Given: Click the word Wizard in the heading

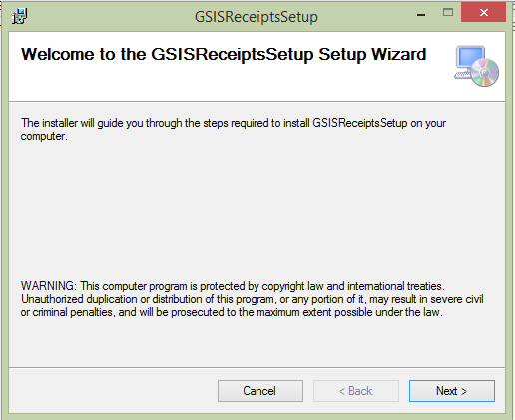Looking at the screenshot, I should (x=398, y=54).
